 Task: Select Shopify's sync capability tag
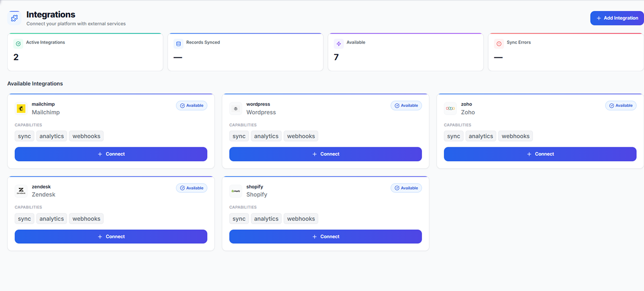(239, 219)
